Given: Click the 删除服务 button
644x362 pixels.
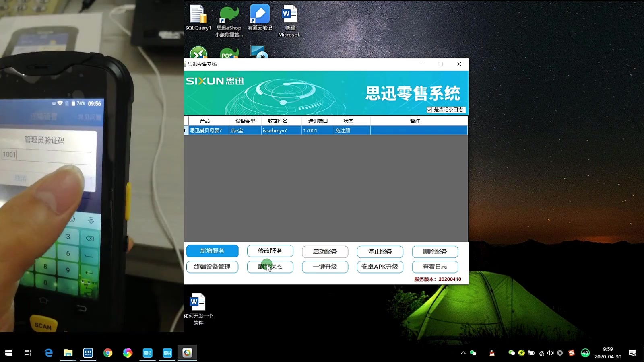Looking at the screenshot, I should [435, 251].
